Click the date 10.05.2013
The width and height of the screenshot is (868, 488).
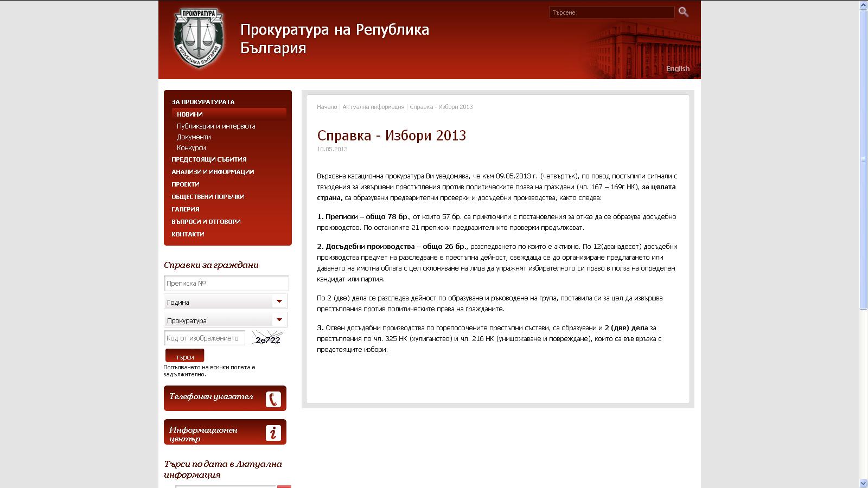coord(332,149)
